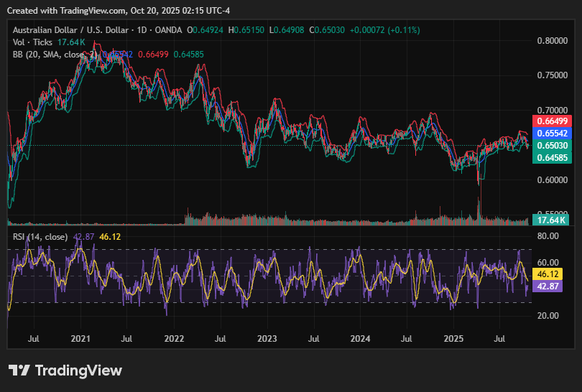Click the TradingView wordmark text

(78, 370)
